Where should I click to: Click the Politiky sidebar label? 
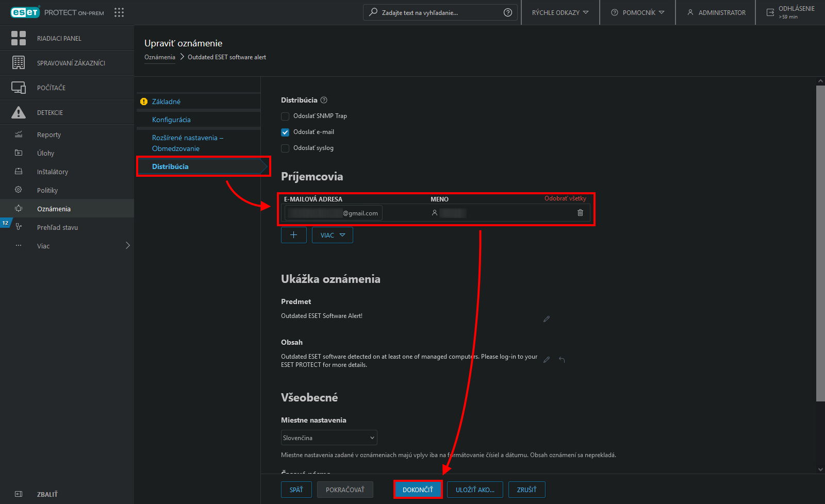click(47, 190)
